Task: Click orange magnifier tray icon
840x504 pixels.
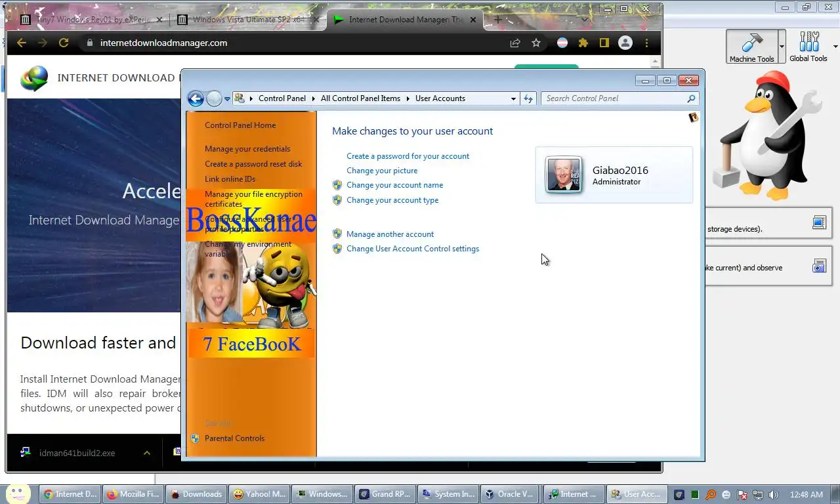Action: coord(711,495)
